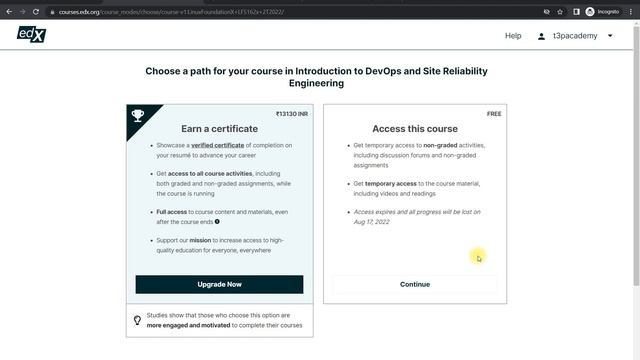Click the lock icon in address bar

[x=52, y=12]
